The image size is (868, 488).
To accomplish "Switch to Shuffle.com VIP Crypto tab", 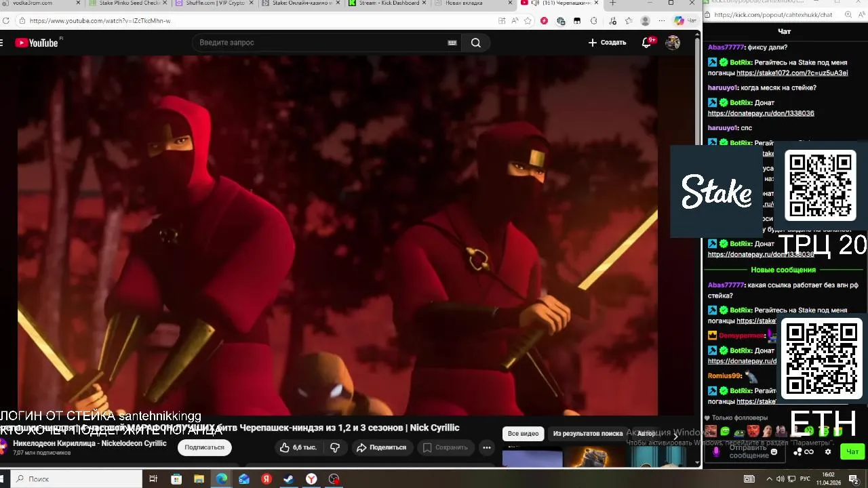I will point(214,3).
